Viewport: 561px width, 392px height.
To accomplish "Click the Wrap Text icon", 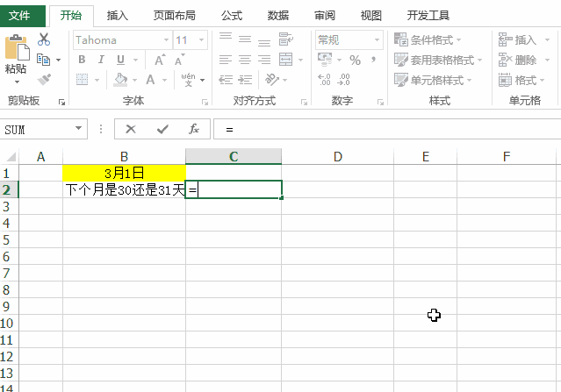I will coord(286,39).
